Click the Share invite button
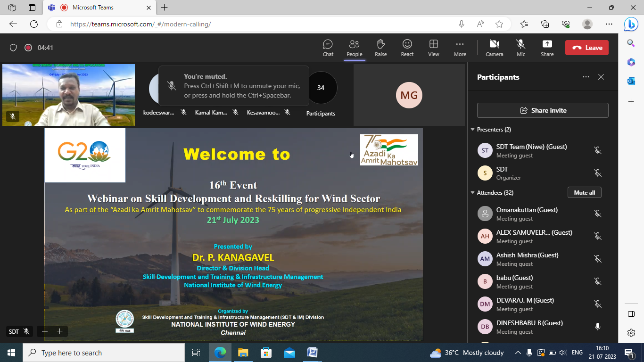The height and width of the screenshot is (362, 644). (543, 110)
